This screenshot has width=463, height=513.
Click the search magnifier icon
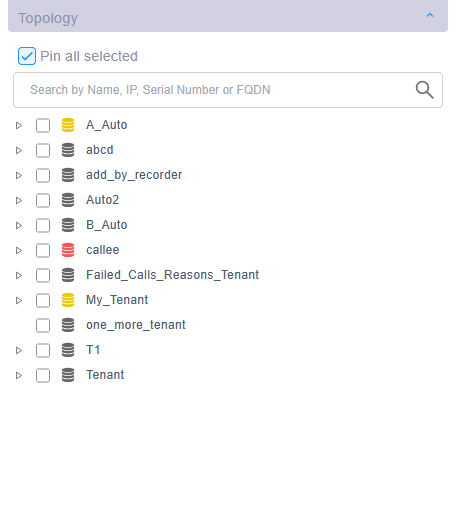424,90
